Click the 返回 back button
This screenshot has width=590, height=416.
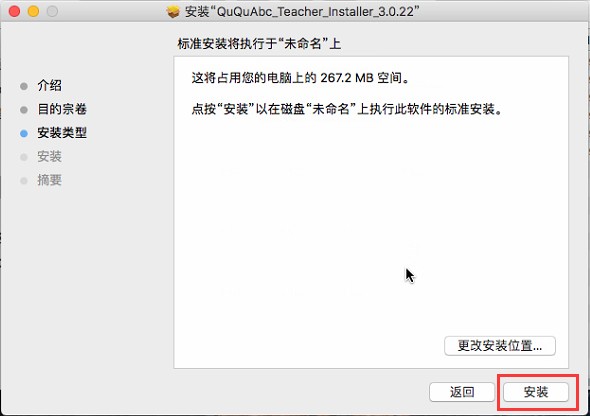tap(462, 392)
